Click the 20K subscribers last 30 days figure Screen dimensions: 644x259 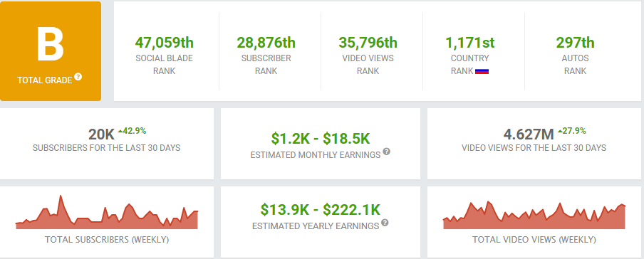pos(101,134)
